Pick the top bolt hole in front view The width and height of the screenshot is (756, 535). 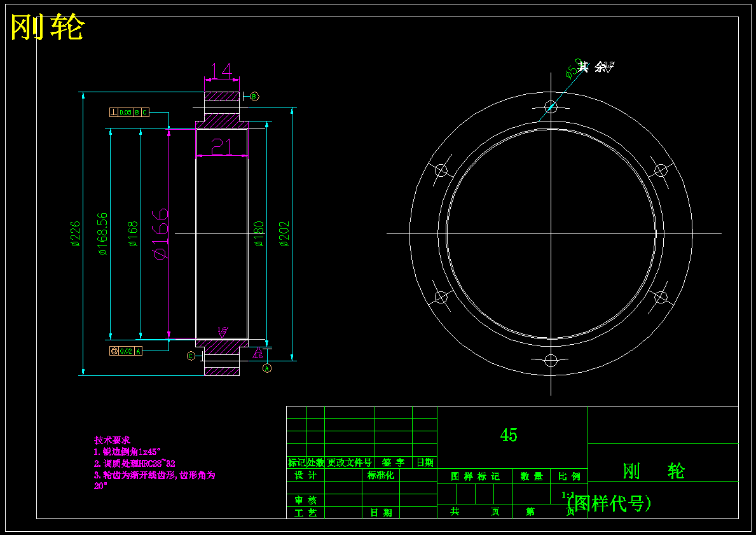click(551, 107)
